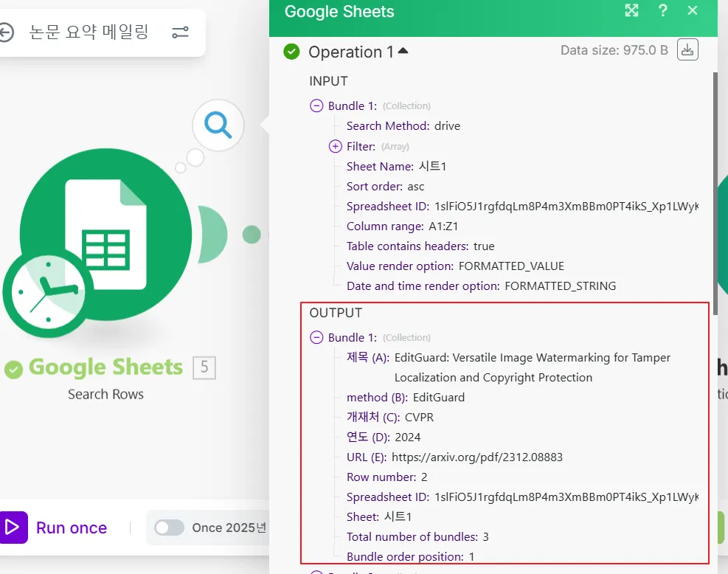Select Search Method: drive entry
The width and height of the screenshot is (728, 574).
pos(403,126)
